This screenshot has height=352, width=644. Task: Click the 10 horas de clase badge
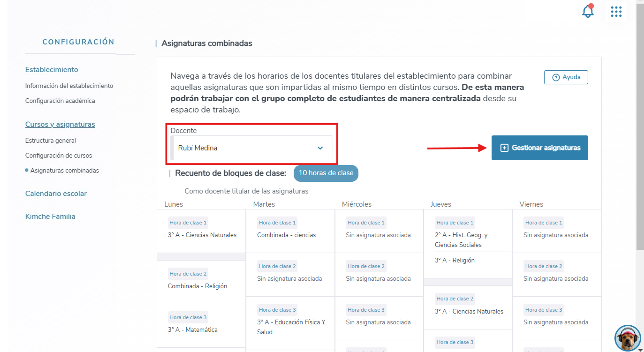[x=326, y=173]
